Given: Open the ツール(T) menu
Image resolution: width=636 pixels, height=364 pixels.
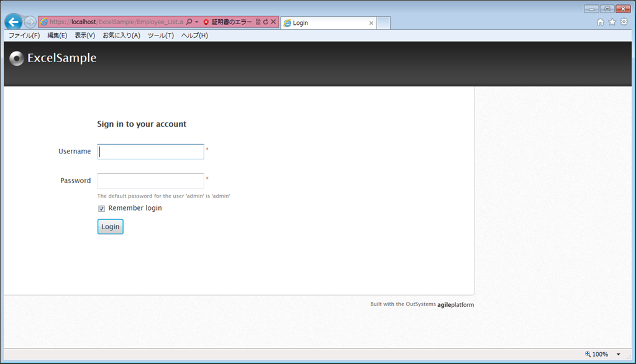Looking at the screenshot, I should tap(161, 35).
